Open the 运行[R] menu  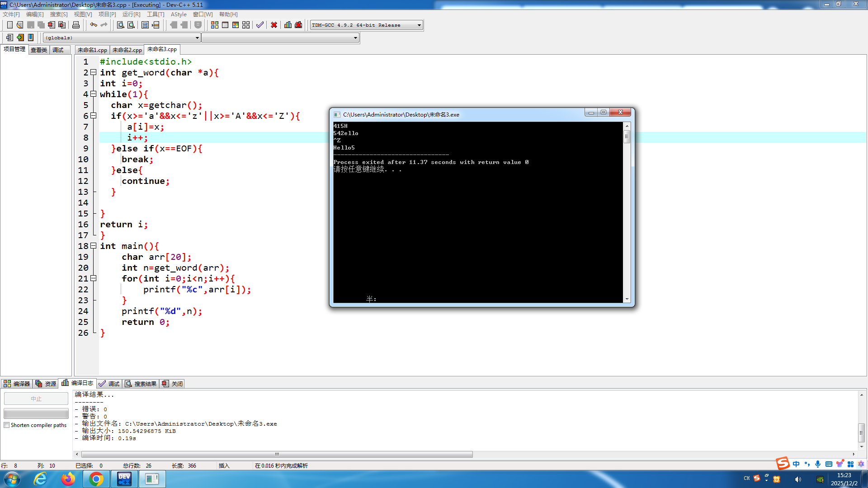(x=131, y=14)
